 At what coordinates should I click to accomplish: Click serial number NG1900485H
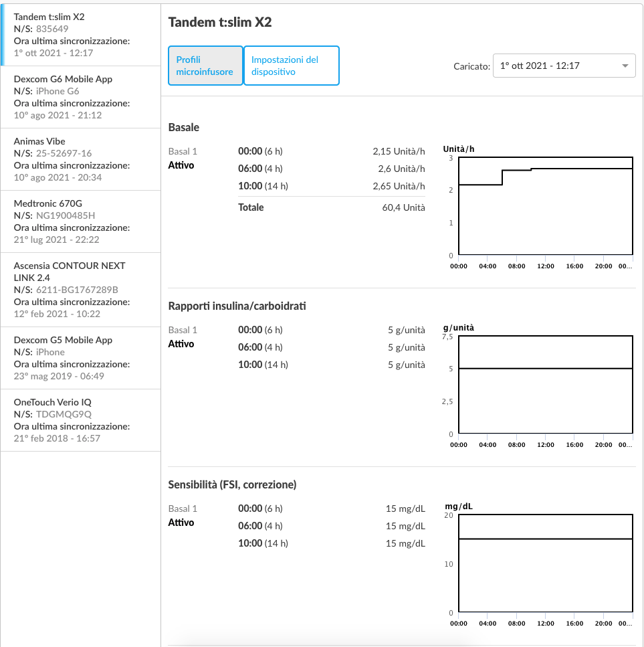[66, 215]
